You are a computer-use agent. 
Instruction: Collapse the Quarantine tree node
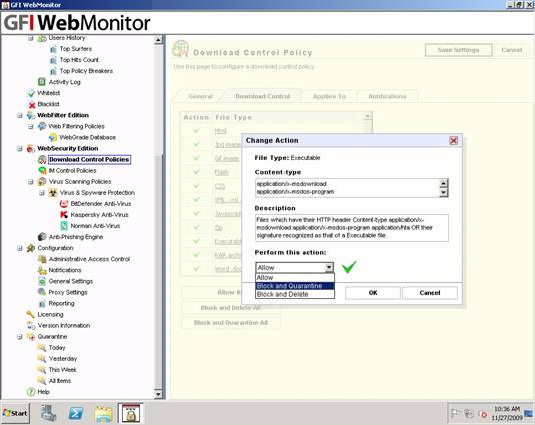(19, 337)
